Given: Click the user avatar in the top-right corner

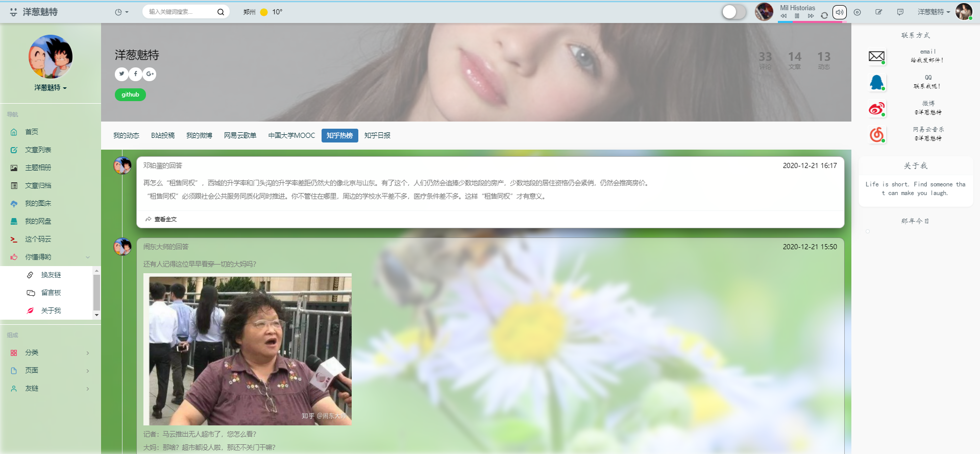Looking at the screenshot, I should click(x=964, y=11).
